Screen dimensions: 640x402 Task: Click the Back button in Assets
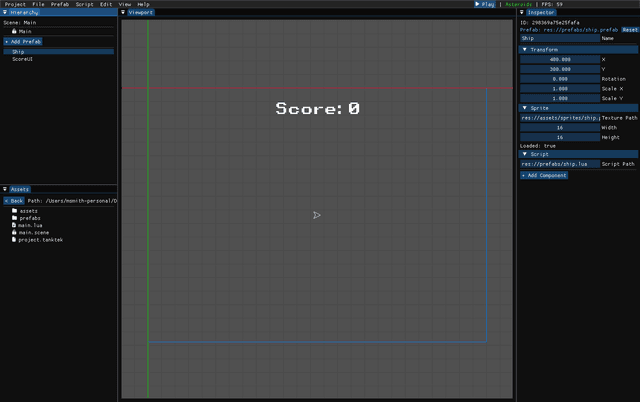pyautogui.click(x=14, y=201)
